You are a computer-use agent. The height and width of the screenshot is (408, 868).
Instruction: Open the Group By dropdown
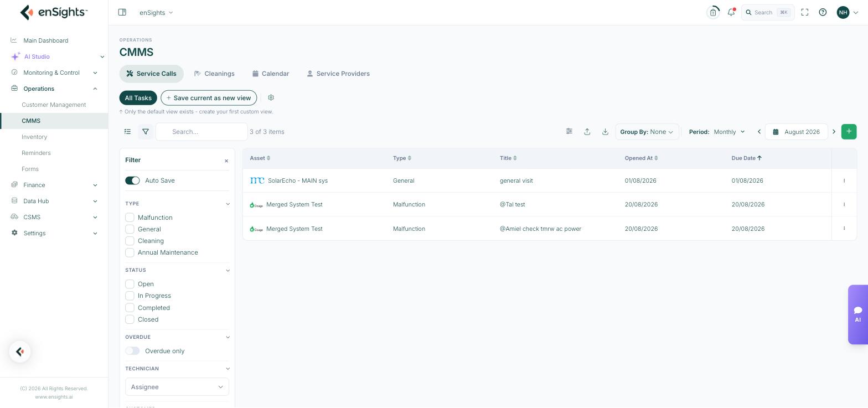(647, 132)
